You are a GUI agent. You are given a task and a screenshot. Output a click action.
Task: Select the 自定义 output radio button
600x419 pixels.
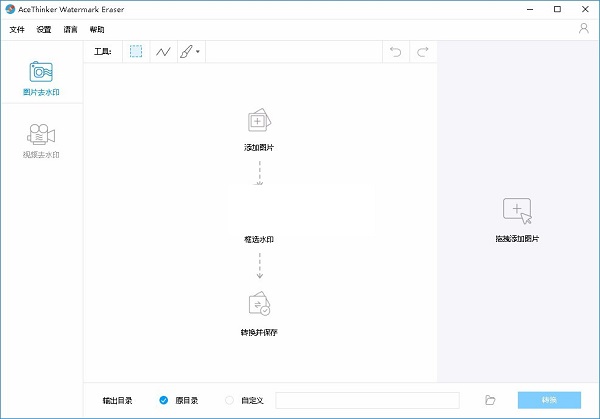[x=229, y=400]
